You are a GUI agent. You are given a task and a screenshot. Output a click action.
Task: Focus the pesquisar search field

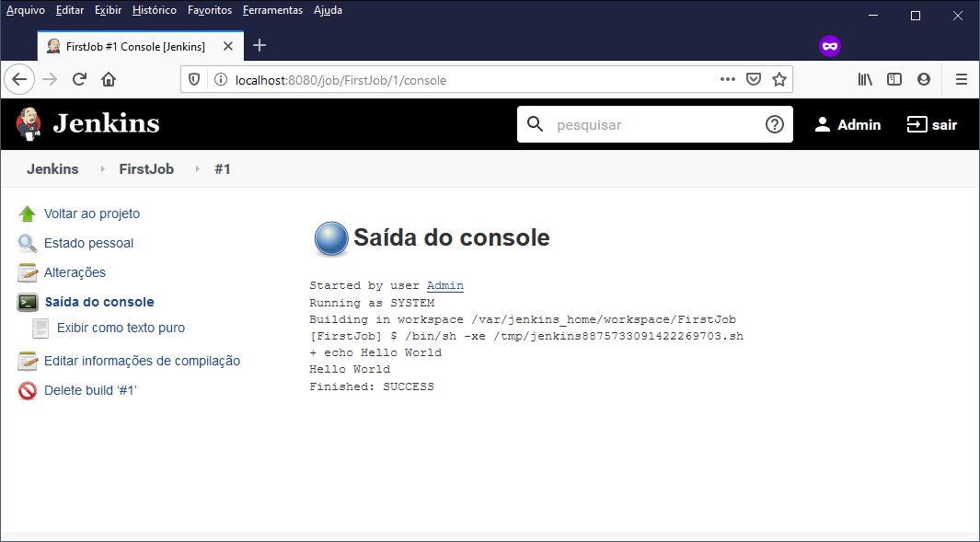pyautogui.click(x=653, y=124)
